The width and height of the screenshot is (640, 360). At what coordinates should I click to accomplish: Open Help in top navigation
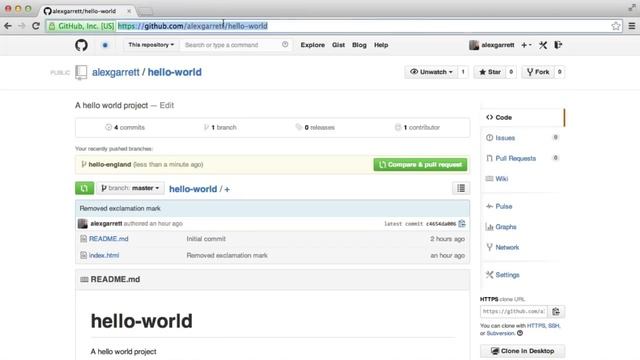381,45
